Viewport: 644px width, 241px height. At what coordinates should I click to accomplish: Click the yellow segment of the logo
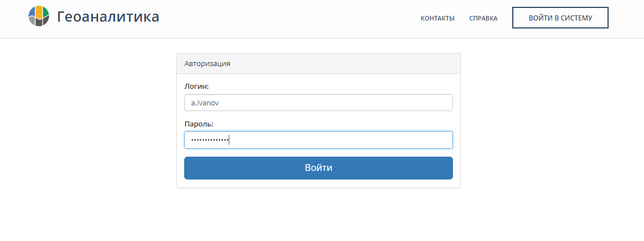39,13
